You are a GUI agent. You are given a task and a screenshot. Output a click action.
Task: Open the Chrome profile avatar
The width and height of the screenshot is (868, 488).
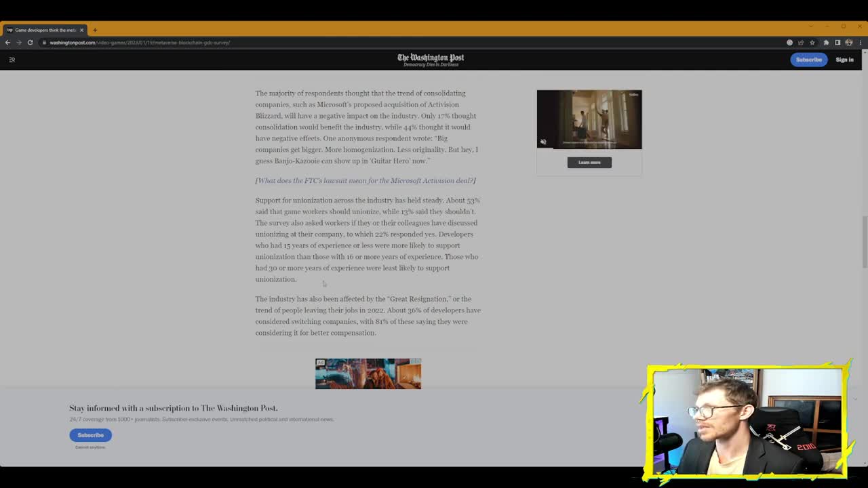(848, 43)
